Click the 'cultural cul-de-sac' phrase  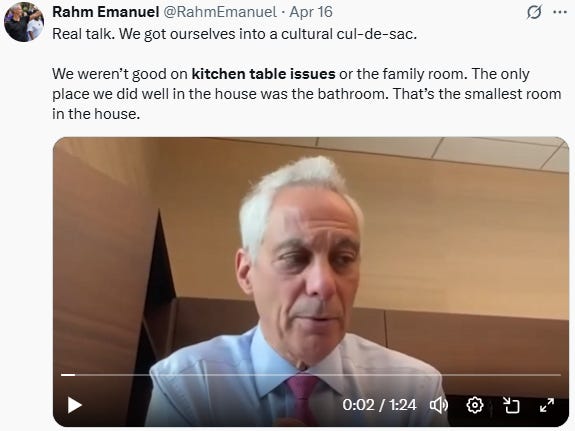(x=349, y=34)
